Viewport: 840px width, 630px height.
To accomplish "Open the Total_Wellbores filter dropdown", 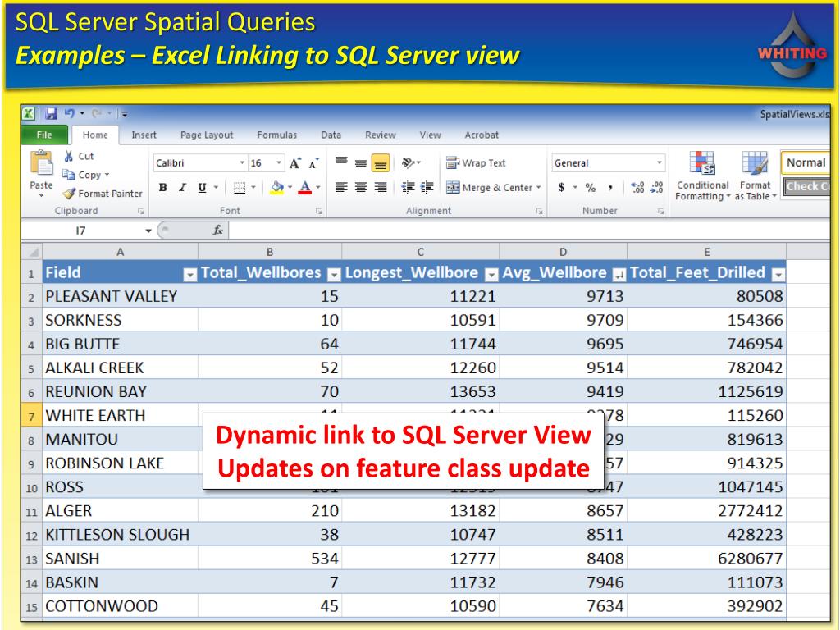I will point(334,275).
